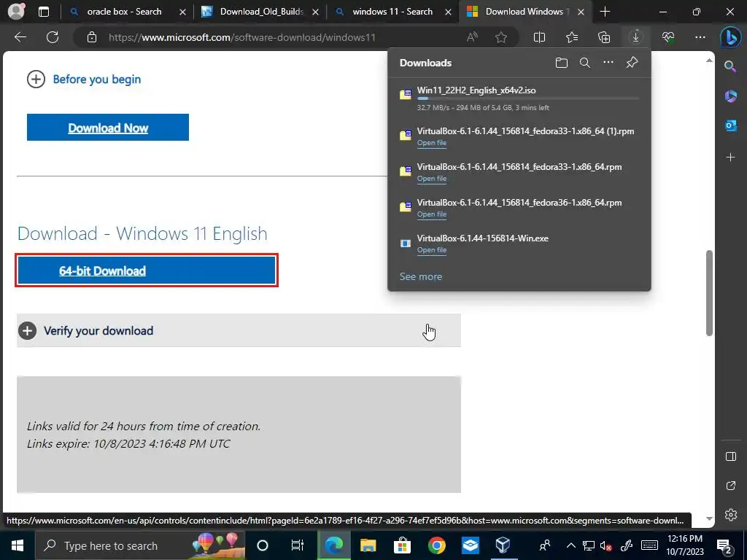Search downloads in Downloads panel

[585, 63]
